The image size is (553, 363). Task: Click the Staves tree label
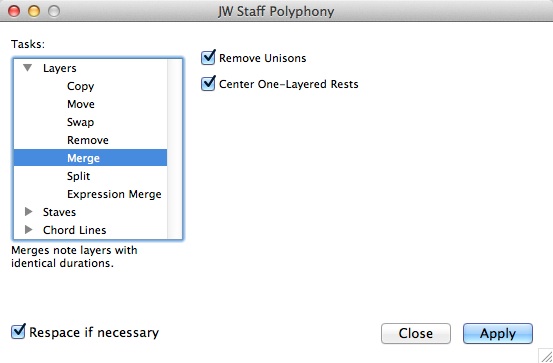point(59,212)
